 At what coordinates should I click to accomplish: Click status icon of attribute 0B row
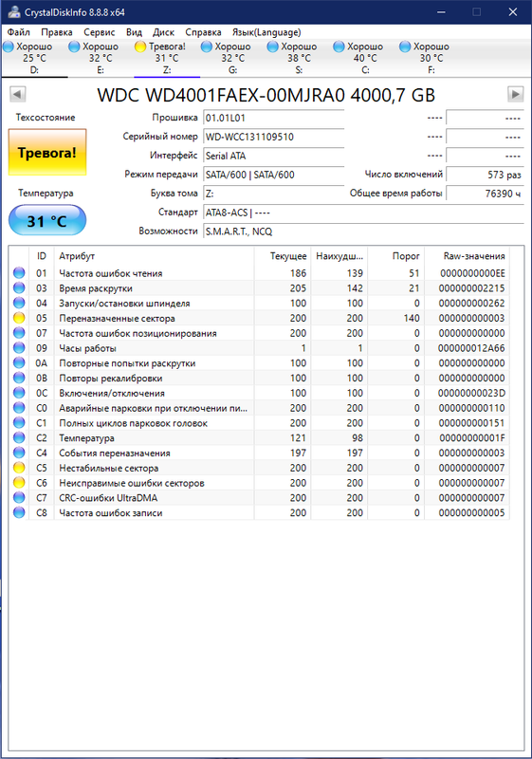pyautogui.click(x=19, y=378)
